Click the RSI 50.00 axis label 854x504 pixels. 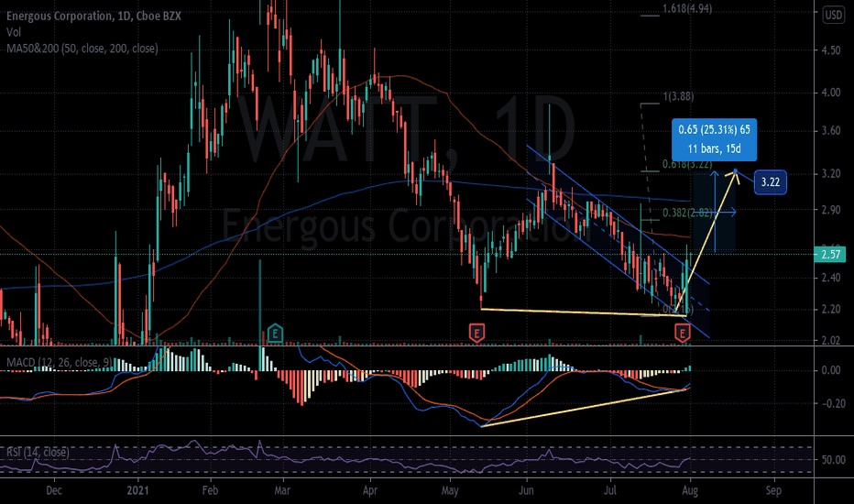(833, 460)
